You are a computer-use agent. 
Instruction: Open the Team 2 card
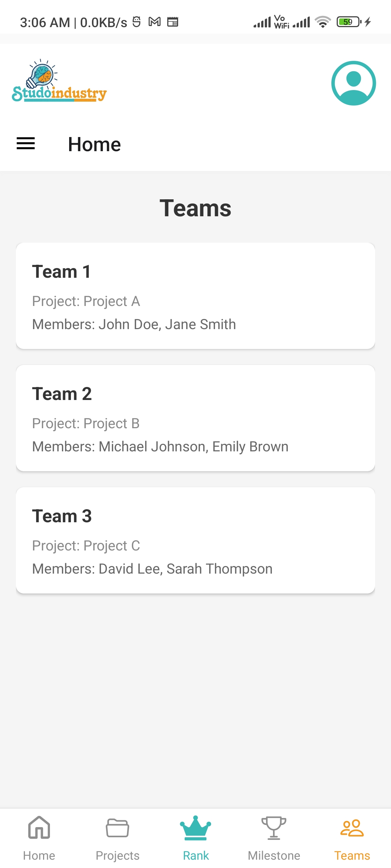click(x=195, y=418)
